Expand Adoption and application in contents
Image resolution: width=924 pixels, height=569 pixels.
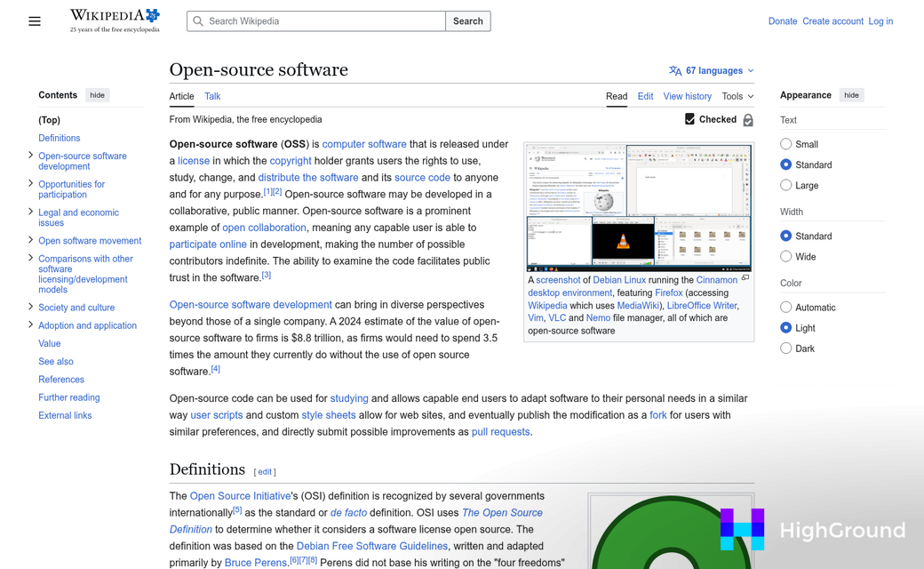pos(30,325)
